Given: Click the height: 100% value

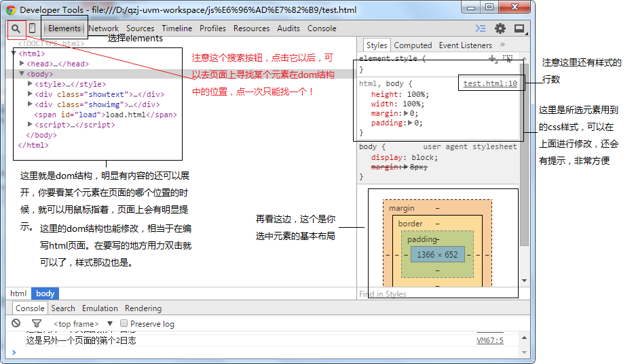Looking at the screenshot, I should click(x=416, y=94).
